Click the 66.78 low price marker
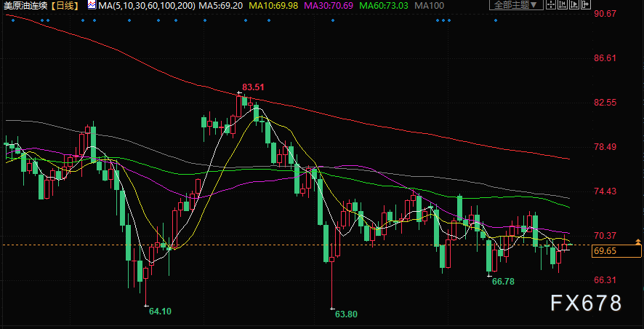This screenshot has height=329, width=644. coord(503,281)
